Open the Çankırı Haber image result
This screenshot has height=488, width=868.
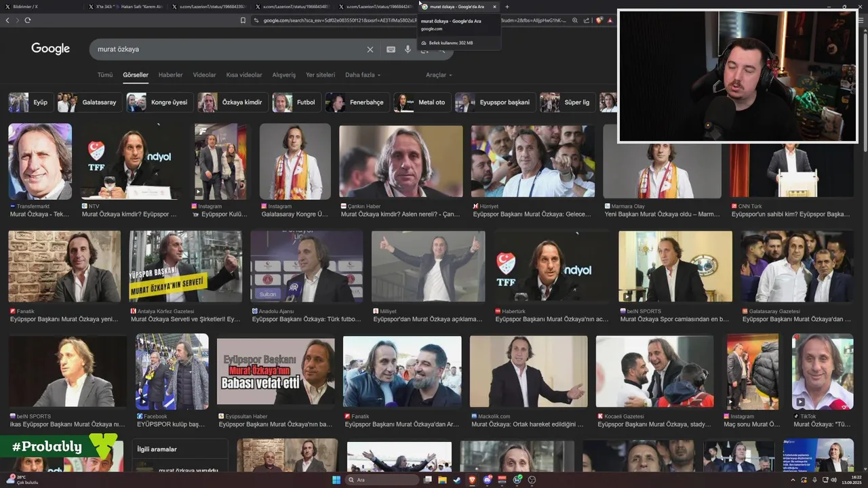click(x=401, y=161)
